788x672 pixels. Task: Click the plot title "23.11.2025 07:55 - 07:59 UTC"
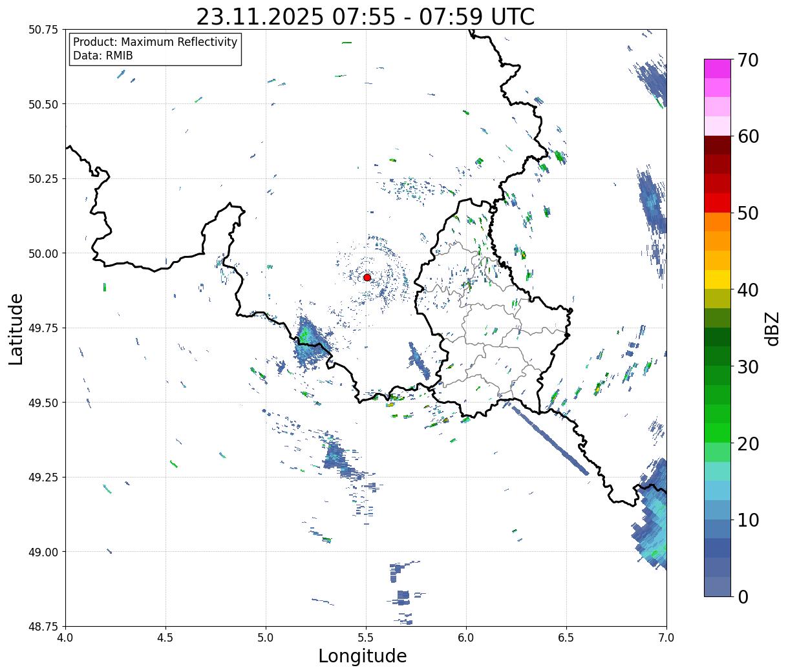[365, 16]
